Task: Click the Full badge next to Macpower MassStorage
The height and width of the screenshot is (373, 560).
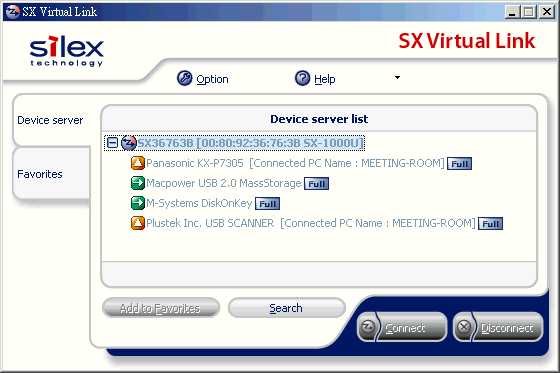Action: coord(316,184)
